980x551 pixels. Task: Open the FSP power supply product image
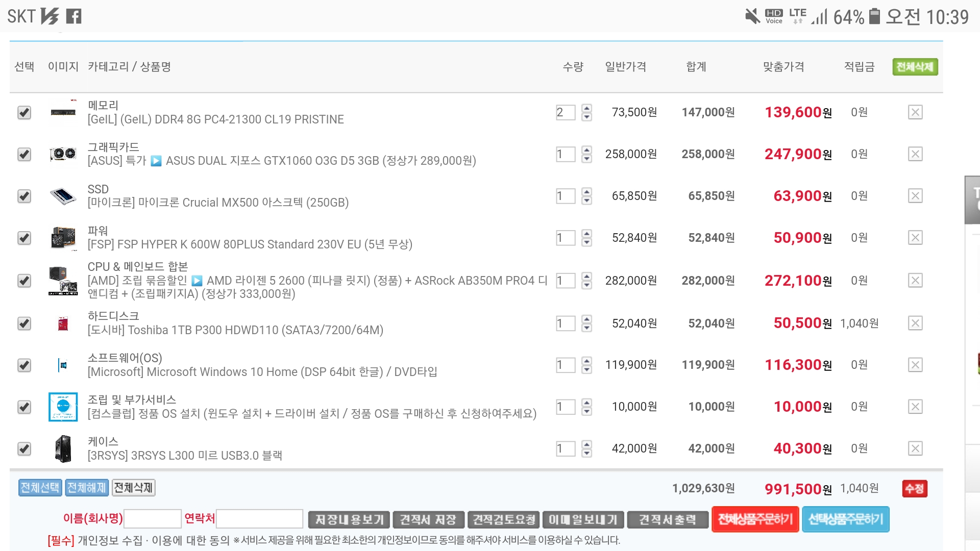[x=63, y=238]
